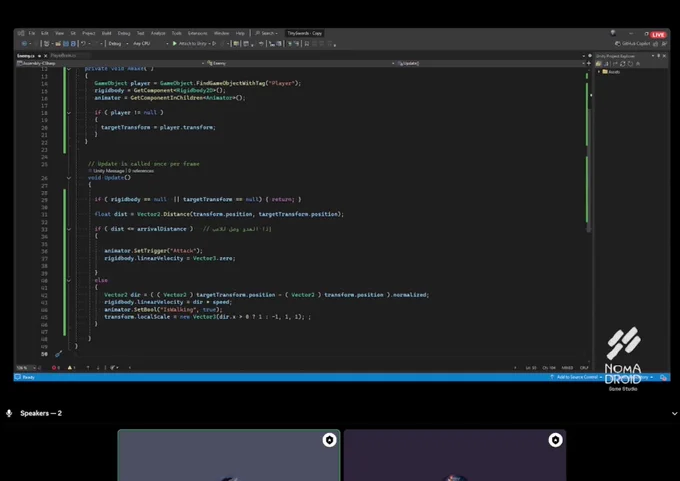Click the navigate backward toolbar icon
The height and width of the screenshot is (481, 680).
(24, 44)
